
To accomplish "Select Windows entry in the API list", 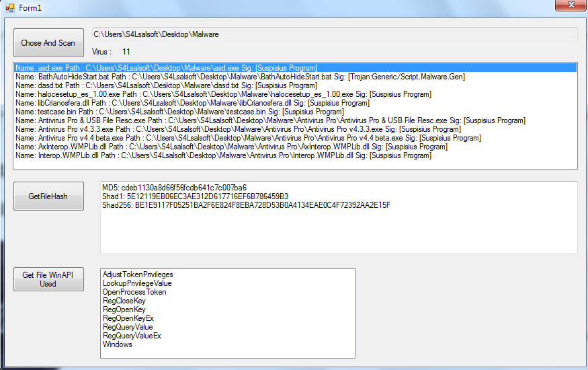I will (x=228, y=344).
